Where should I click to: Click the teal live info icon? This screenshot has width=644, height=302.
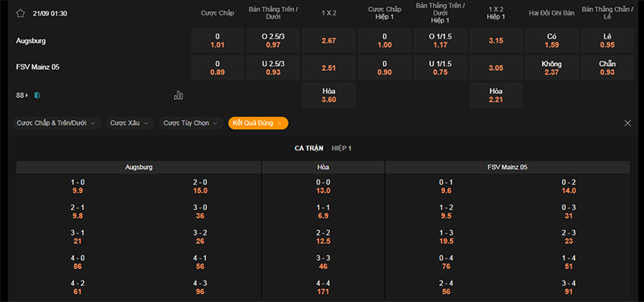tap(37, 95)
